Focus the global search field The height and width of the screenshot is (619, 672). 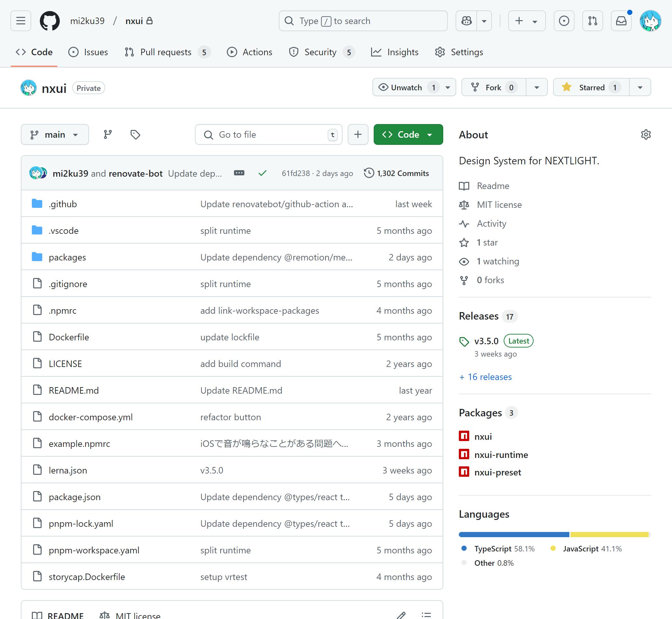pos(363,21)
